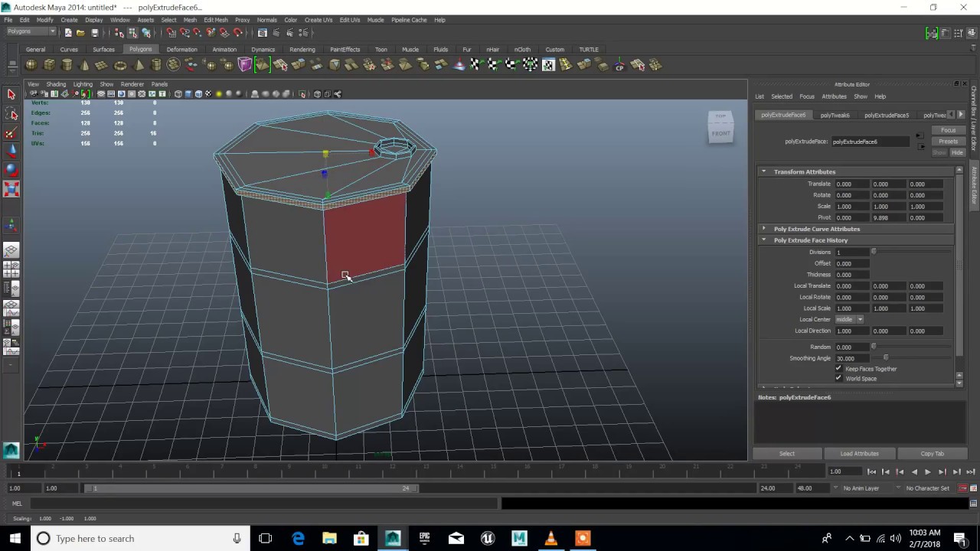Toggle the World Space checkbox
The width and height of the screenshot is (980, 551).
tap(838, 378)
